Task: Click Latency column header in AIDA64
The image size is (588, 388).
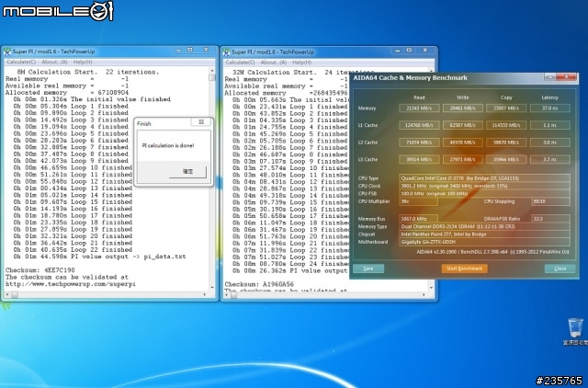Action: click(x=549, y=97)
